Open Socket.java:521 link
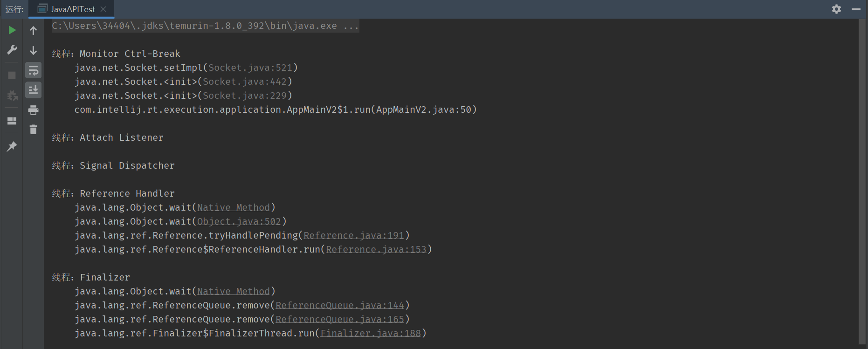Viewport: 868px width, 349px height. [250, 68]
